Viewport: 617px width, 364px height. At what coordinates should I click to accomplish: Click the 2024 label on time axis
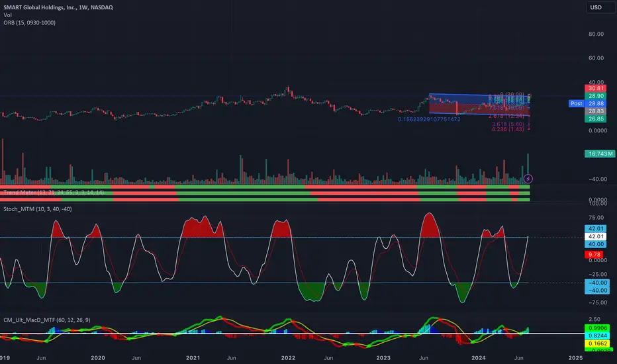point(479,357)
